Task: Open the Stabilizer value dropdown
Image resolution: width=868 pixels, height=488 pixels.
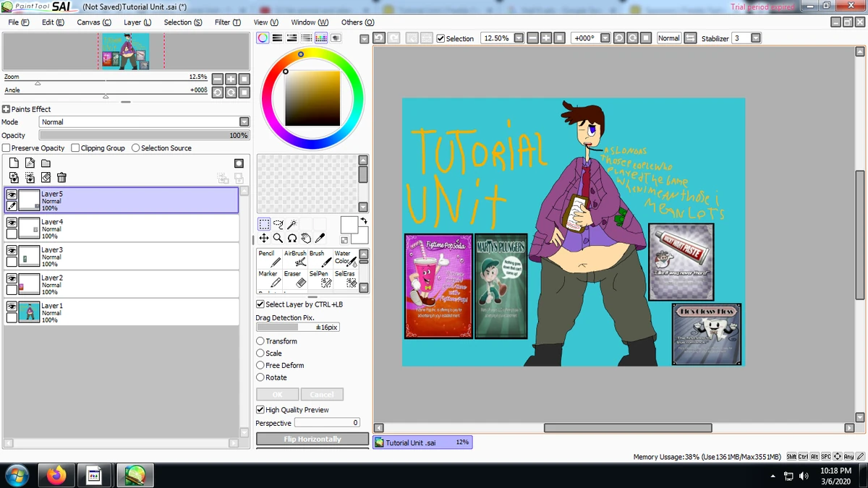Action: point(756,38)
